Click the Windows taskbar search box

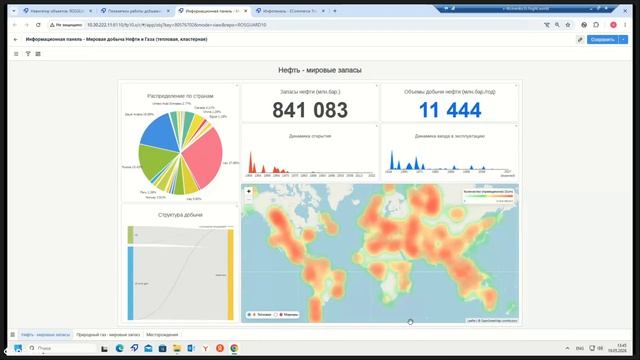(61, 348)
